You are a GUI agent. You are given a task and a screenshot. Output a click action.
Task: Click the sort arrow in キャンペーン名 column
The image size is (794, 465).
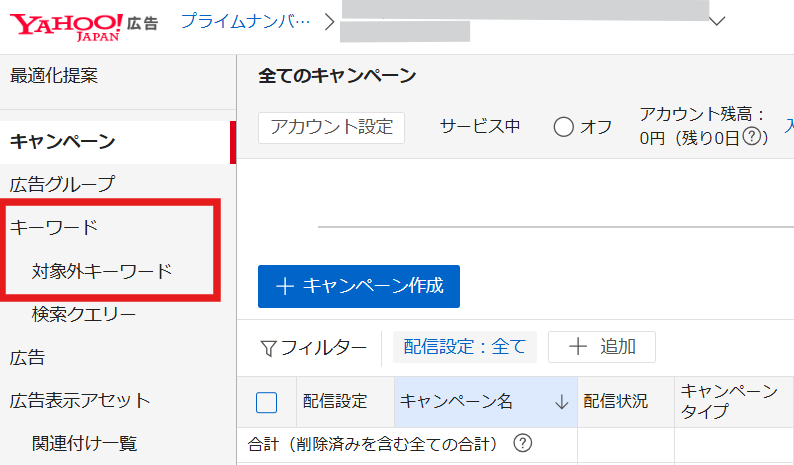coord(561,401)
